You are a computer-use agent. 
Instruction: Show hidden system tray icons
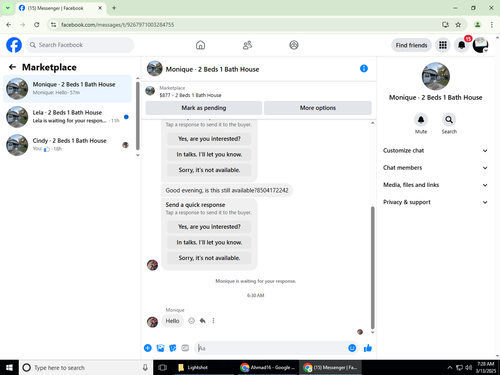[x=449, y=367]
